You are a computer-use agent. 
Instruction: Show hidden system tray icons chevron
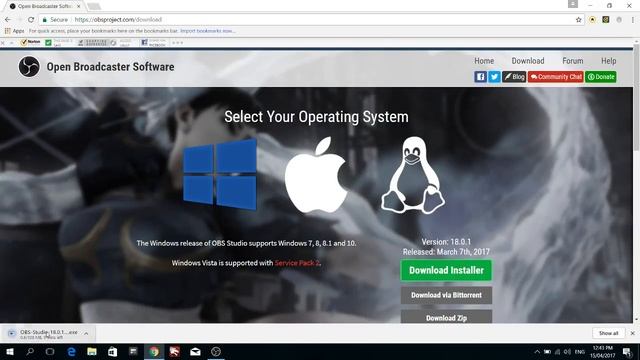[537, 352]
